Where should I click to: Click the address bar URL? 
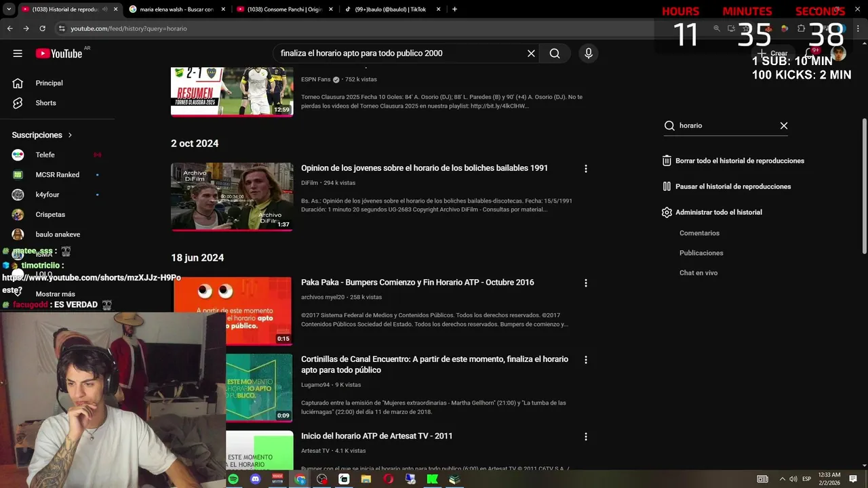point(129,28)
